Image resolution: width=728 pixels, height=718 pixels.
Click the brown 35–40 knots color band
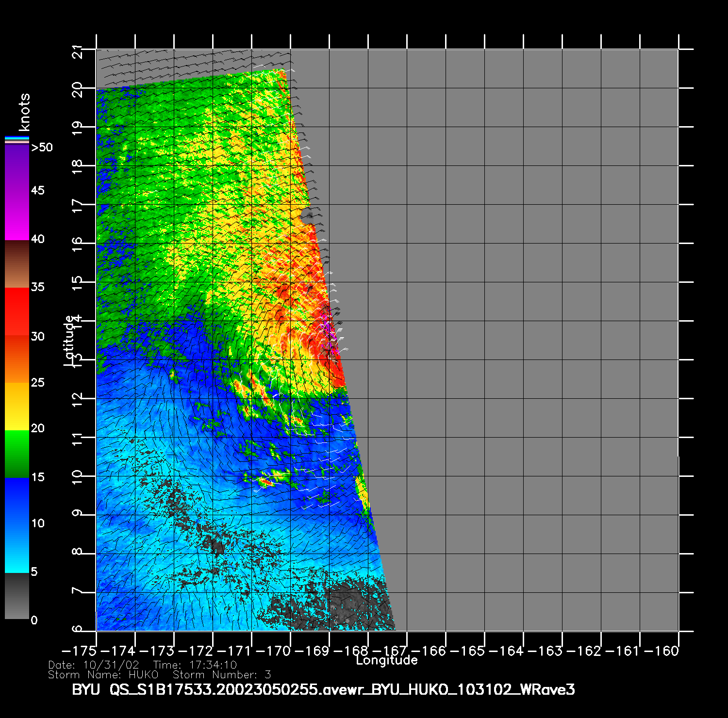[17, 264]
